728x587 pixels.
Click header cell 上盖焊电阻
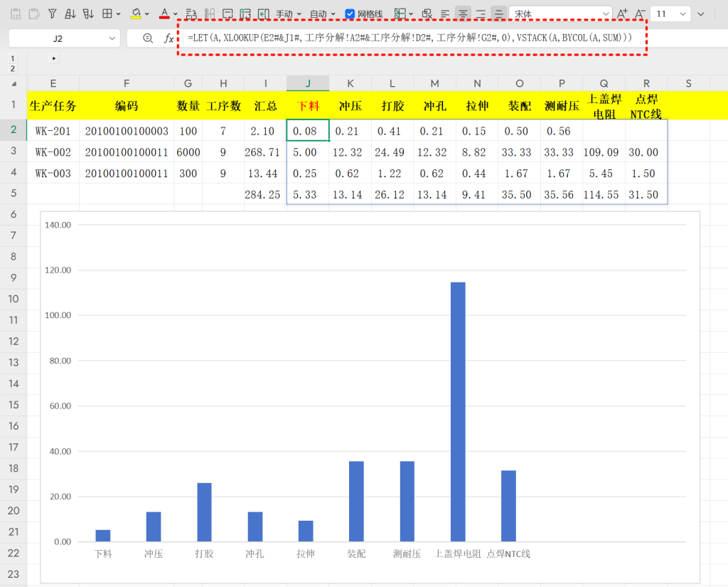[x=604, y=106]
